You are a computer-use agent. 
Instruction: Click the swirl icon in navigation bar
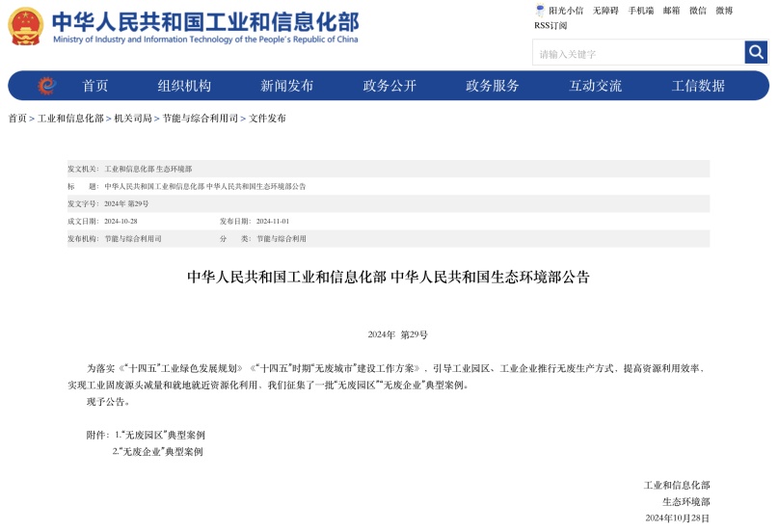point(46,86)
